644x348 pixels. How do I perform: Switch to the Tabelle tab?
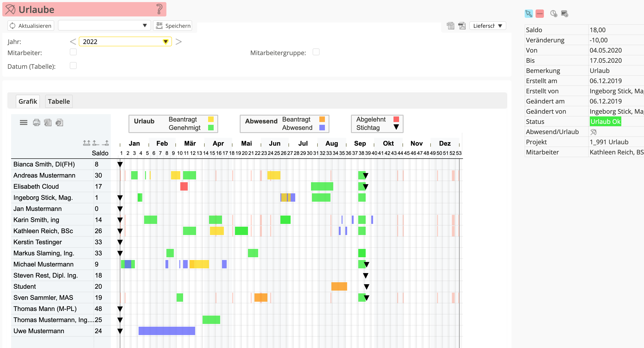(59, 101)
